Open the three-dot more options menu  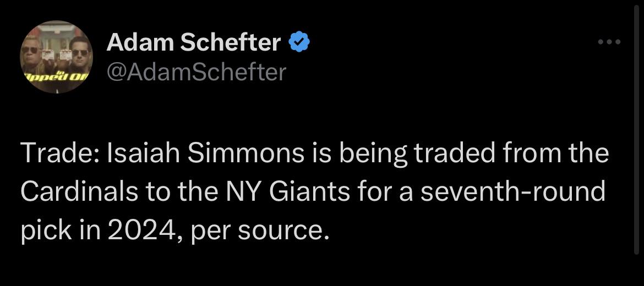[x=609, y=42]
